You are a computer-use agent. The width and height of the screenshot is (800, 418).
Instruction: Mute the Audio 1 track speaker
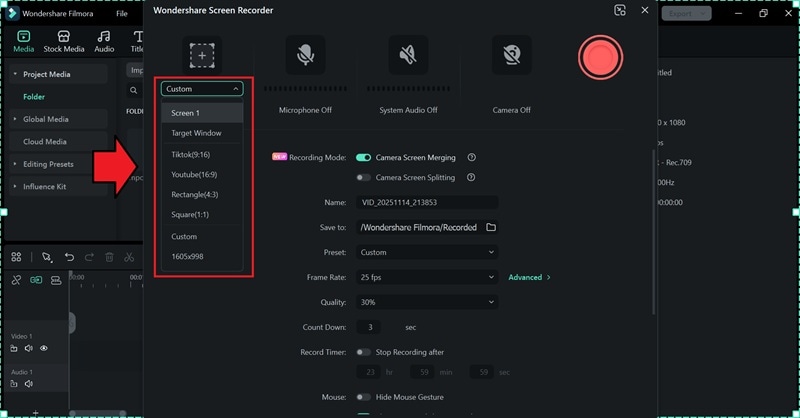tap(29, 383)
